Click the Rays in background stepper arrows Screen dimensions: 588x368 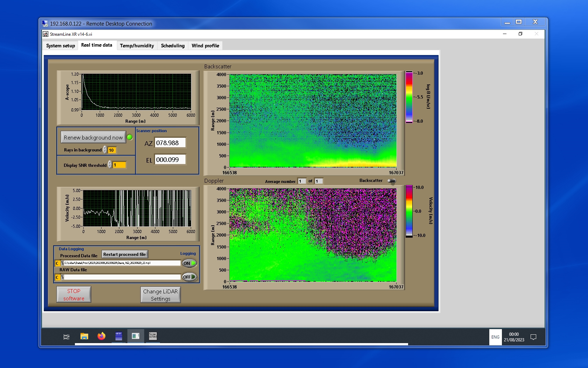click(x=105, y=150)
